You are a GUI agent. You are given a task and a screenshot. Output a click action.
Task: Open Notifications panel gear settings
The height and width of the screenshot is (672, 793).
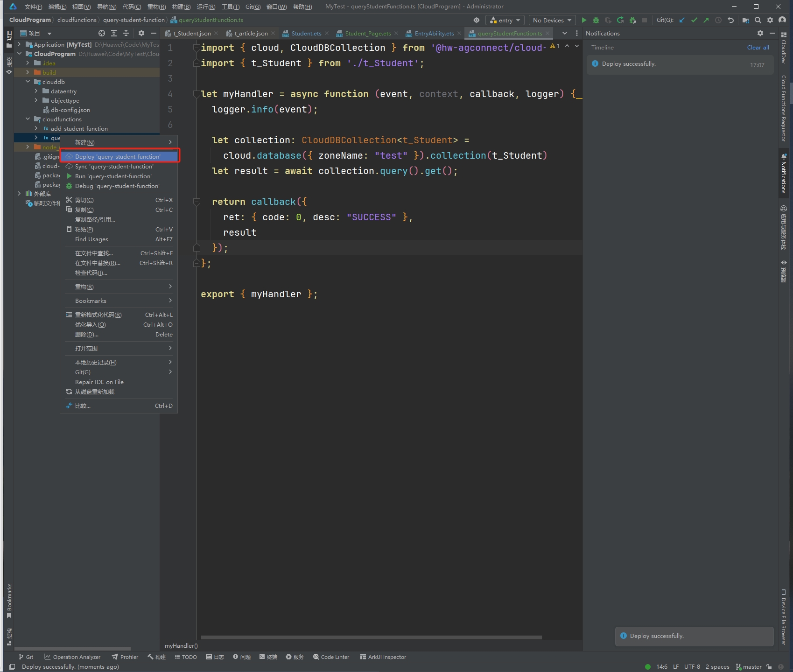[x=760, y=33]
